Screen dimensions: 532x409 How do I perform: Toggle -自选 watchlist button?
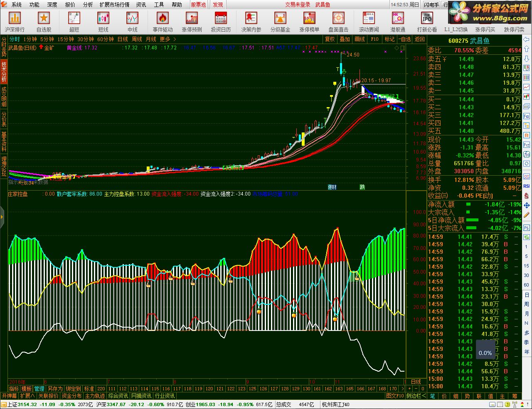405,39
